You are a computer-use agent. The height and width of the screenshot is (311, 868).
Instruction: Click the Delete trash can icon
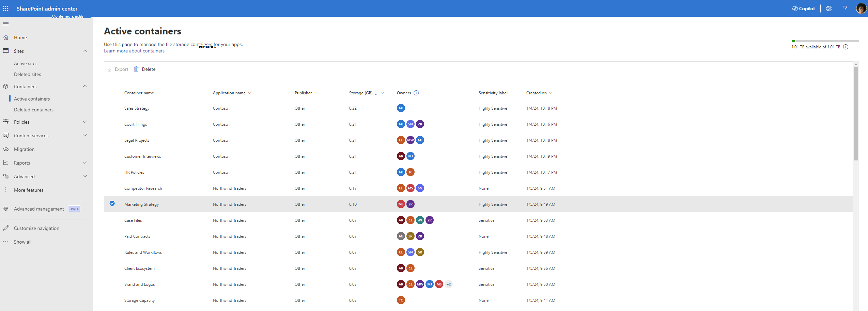point(136,69)
